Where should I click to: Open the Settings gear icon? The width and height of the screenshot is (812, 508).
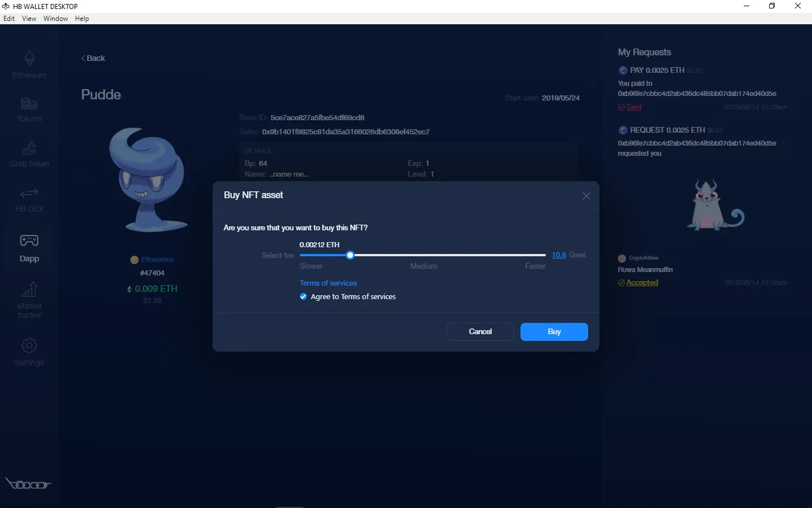[29, 345]
